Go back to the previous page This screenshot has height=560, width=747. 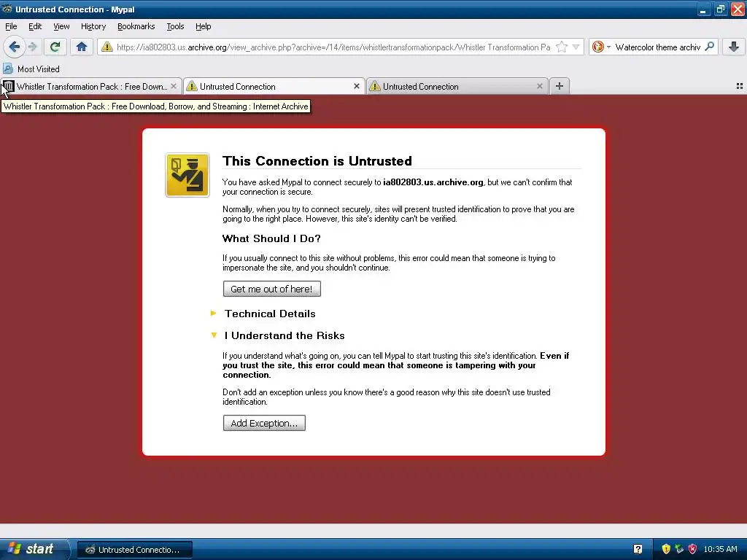pos(15,47)
